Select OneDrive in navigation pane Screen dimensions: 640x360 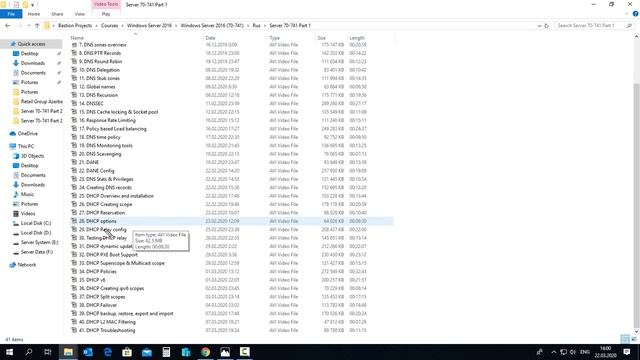[27, 133]
